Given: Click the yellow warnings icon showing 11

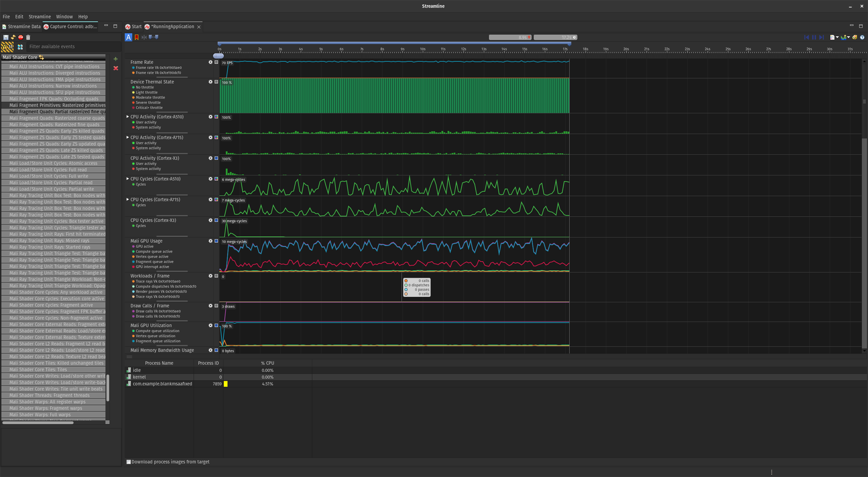Looking at the screenshot, I should point(8,47).
